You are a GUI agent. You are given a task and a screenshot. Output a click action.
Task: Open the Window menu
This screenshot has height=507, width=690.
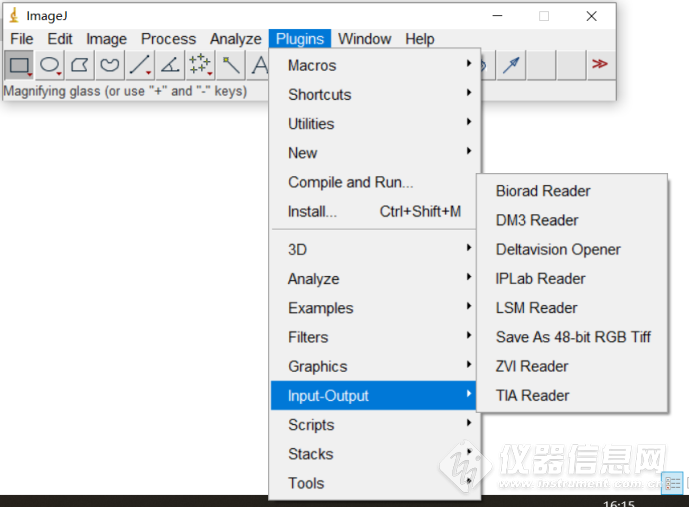[364, 39]
